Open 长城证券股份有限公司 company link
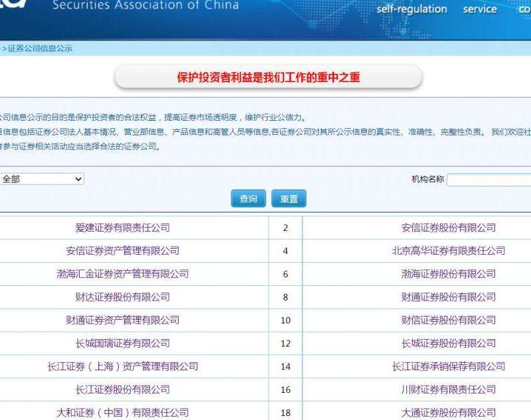Image resolution: width=531 pixels, height=420 pixels. pyautogui.click(x=449, y=343)
